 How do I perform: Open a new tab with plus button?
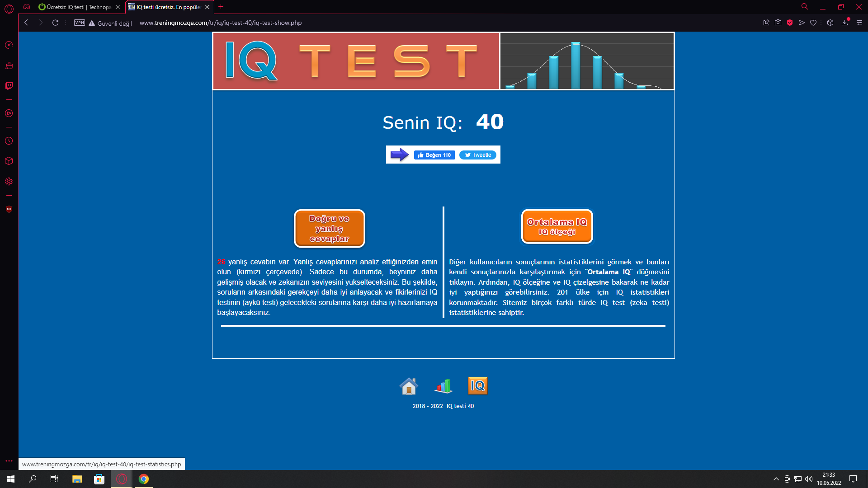221,7
